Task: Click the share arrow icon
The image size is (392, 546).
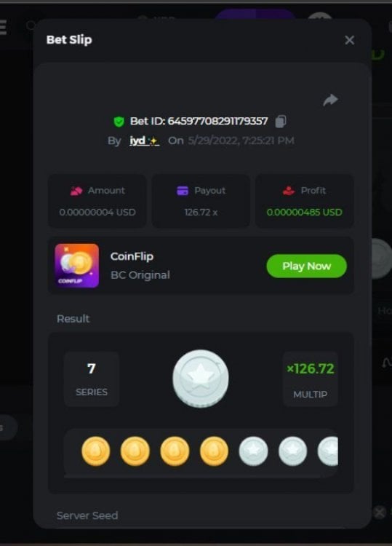Action: (x=330, y=100)
